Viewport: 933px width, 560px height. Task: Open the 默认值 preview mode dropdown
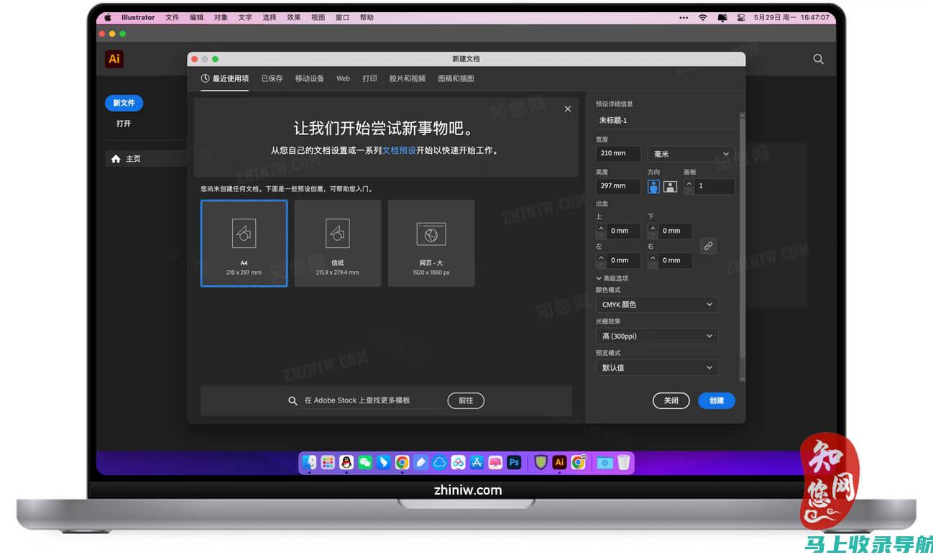(656, 367)
